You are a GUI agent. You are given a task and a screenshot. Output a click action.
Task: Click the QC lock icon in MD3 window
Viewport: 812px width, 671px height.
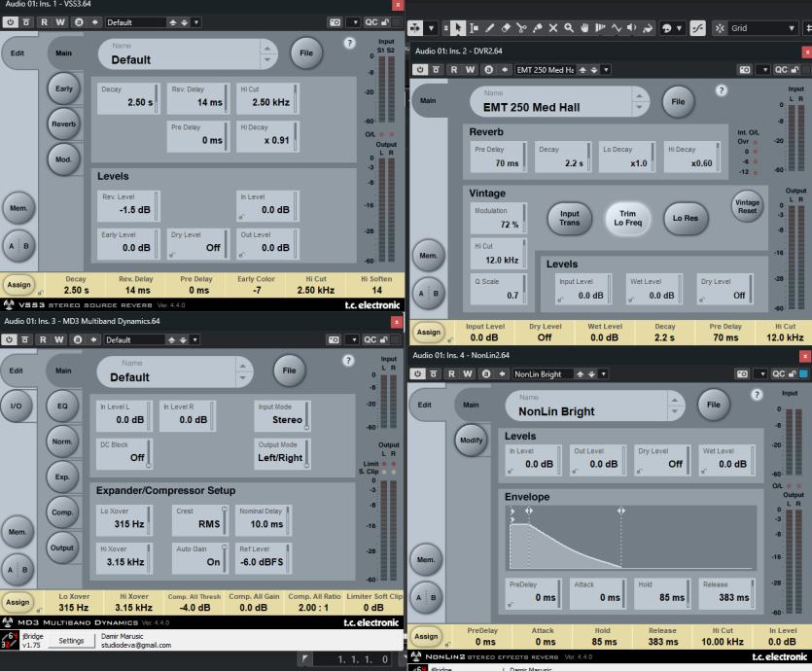point(384,339)
